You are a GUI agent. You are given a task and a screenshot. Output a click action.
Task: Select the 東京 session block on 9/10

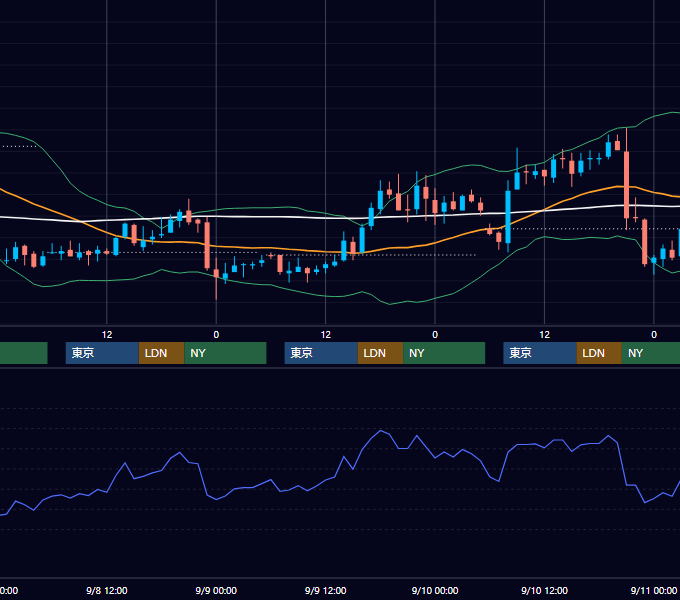(540, 353)
